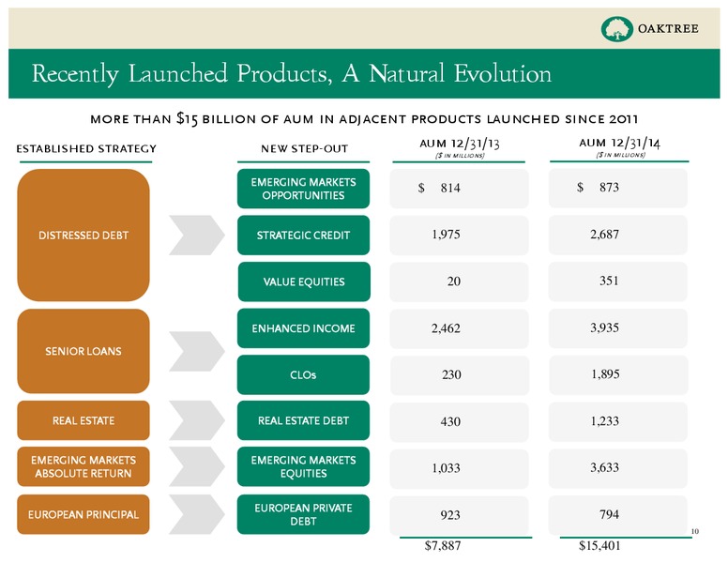Image resolution: width=728 pixels, height=563 pixels.
Task: Click the Oaktree tree logo icon
Action: coord(616,29)
